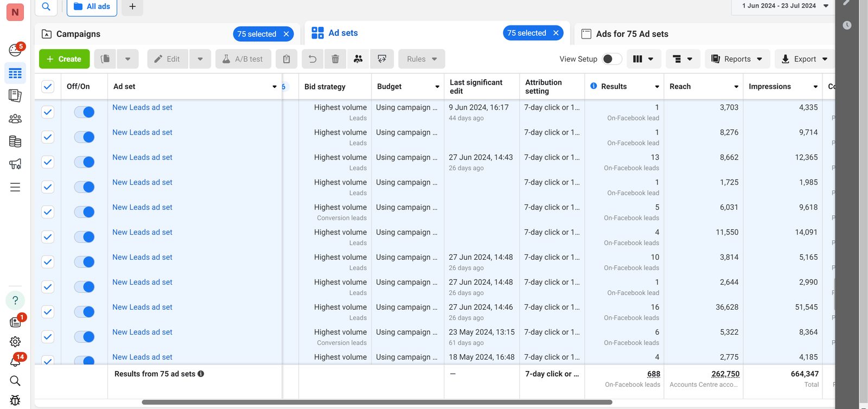This screenshot has width=868, height=409.
Task: Toggle the select-all checkbox in table header
Action: 48,86
